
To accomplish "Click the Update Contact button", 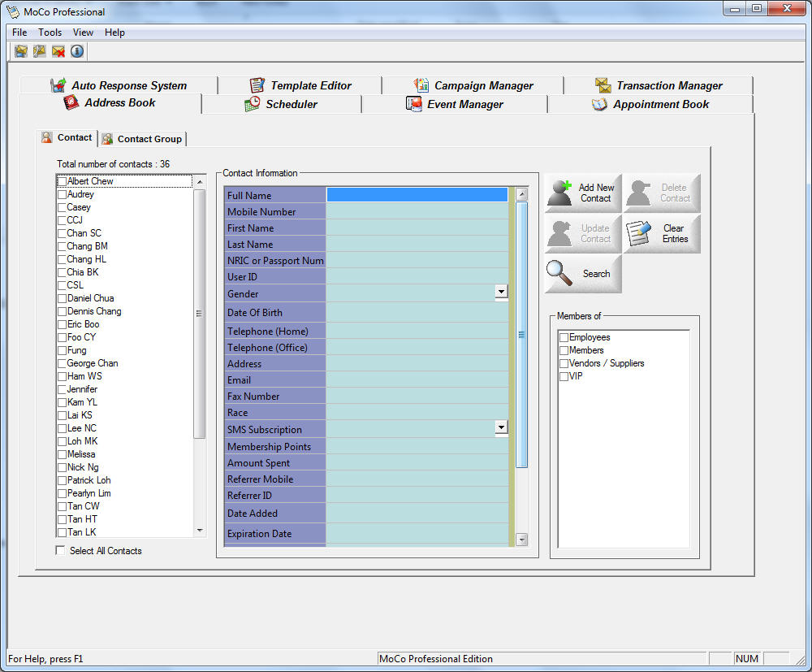I will click(x=583, y=233).
